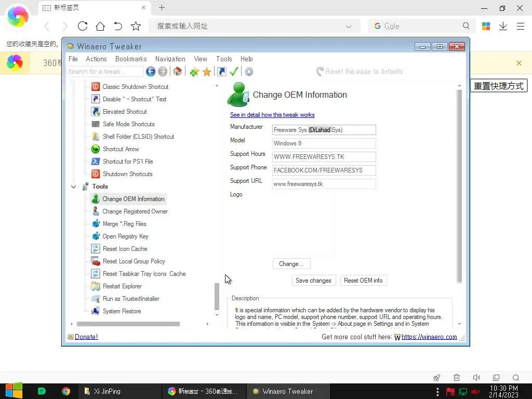Click the Support URL field
The height and width of the screenshot is (399, 532).
click(x=324, y=184)
